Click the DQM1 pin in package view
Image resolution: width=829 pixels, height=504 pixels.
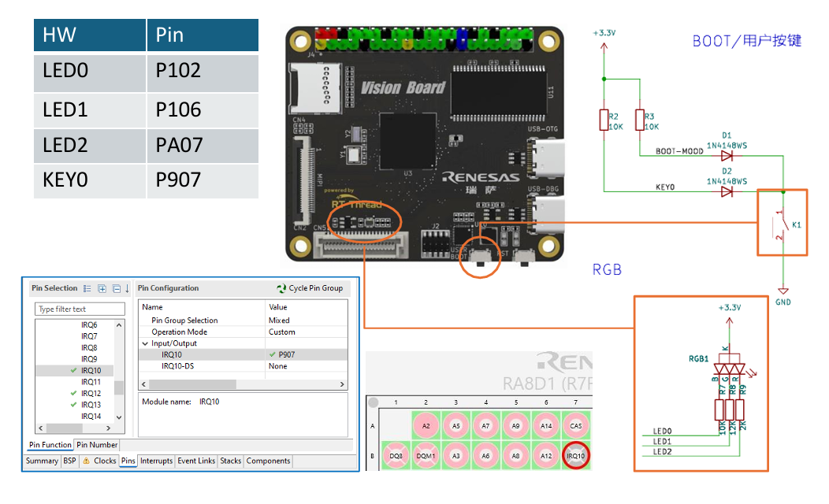[x=426, y=455]
